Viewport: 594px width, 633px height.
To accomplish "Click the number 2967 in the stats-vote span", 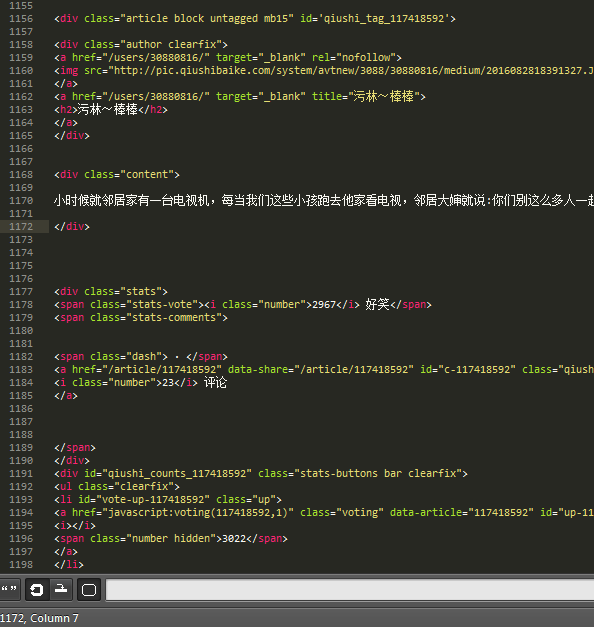I will (324, 305).
